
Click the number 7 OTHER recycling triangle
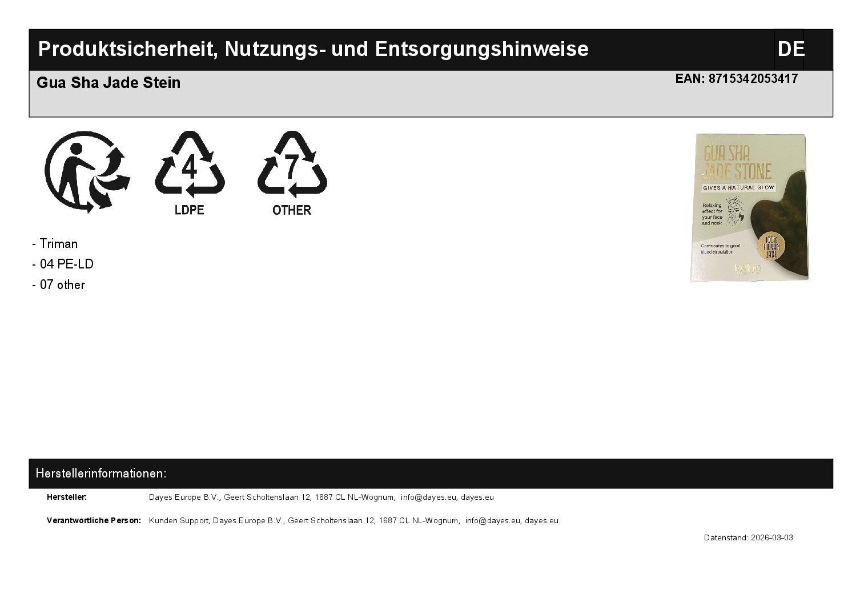[292, 173]
